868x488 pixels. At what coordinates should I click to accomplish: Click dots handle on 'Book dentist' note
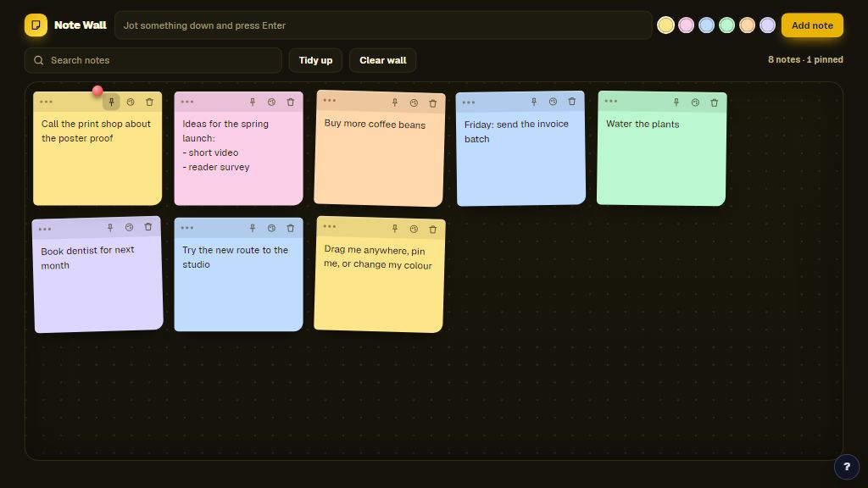pyautogui.click(x=45, y=229)
